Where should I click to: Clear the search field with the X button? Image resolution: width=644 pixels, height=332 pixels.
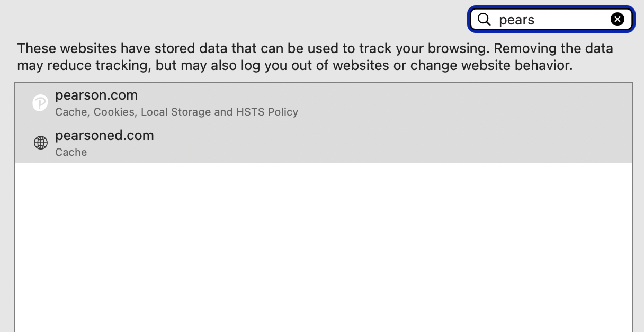tap(617, 20)
